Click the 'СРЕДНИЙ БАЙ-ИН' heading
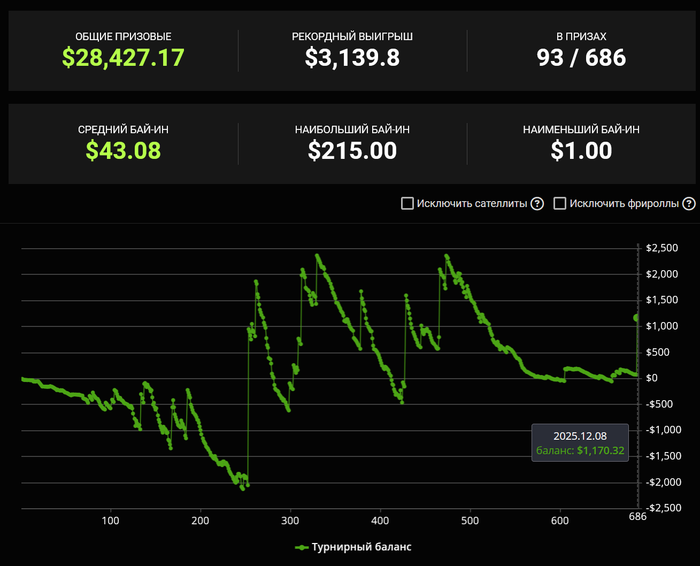700x566 pixels. click(x=123, y=129)
